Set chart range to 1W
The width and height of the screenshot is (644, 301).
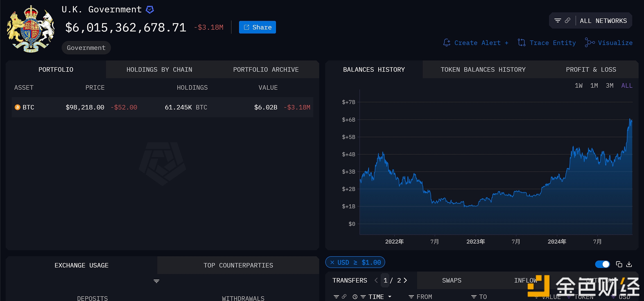tap(578, 86)
